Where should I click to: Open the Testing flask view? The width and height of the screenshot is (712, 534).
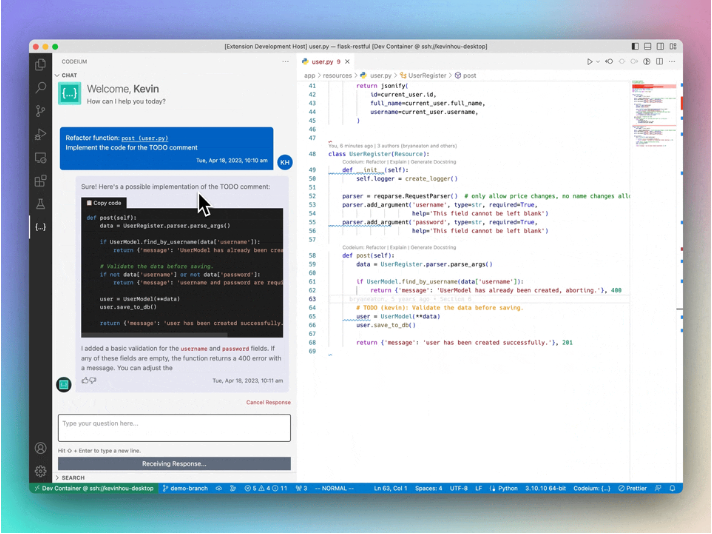point(40,204)
